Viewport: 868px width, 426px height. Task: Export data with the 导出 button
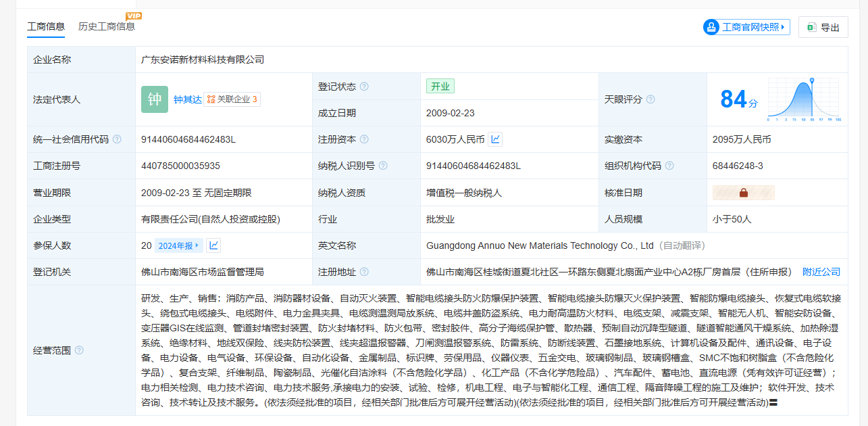(x=823, y=27)
